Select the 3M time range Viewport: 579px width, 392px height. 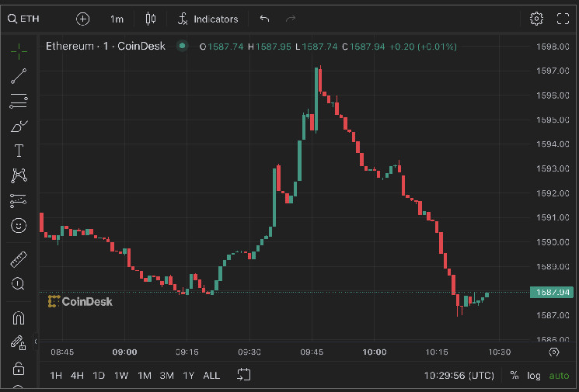tap(166, 376)
